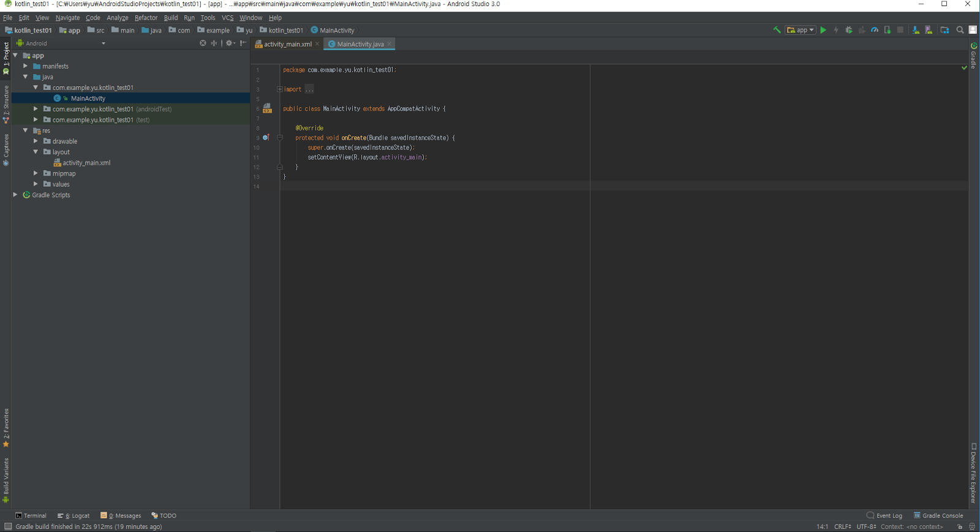Expand the Gradle Scripts tree node
The width and height of the screenshot is (980, 532).
[15, 195]
